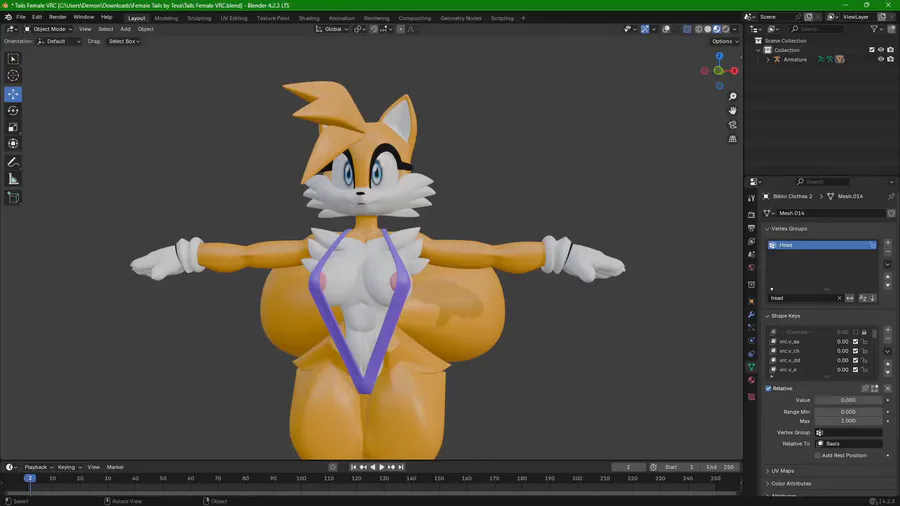
Task: Activate the Scale tool
Action: pyautogui.click(x=13, y=127)
